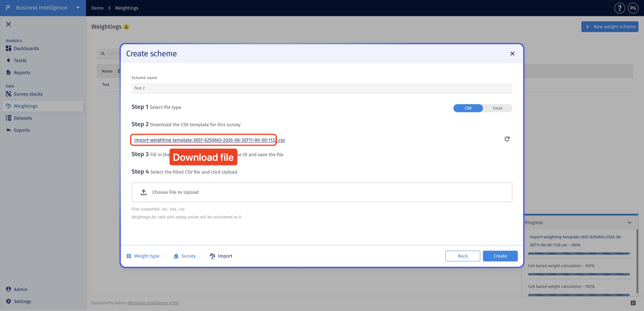Screen dimensions: 644x311
Task: Click the Create button
Action: (x=500, y=256)
